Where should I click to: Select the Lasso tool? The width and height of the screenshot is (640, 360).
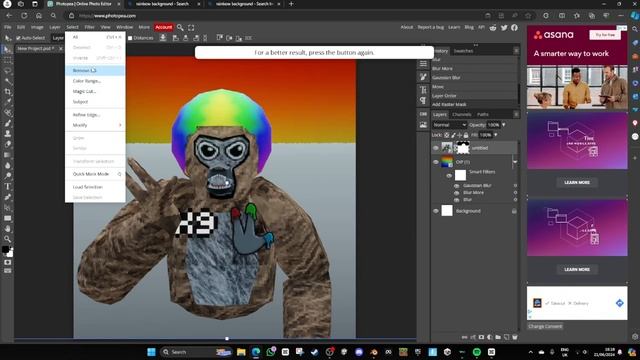(x=7, y=71)
